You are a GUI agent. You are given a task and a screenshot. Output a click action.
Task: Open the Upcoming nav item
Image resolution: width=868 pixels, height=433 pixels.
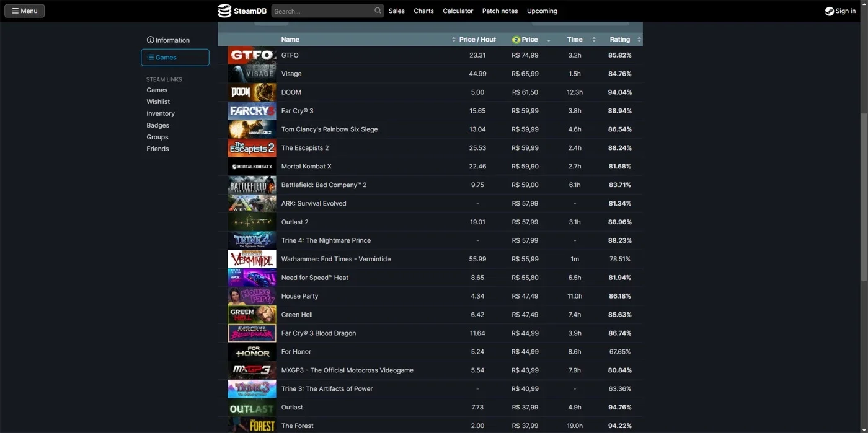(542, 11)
